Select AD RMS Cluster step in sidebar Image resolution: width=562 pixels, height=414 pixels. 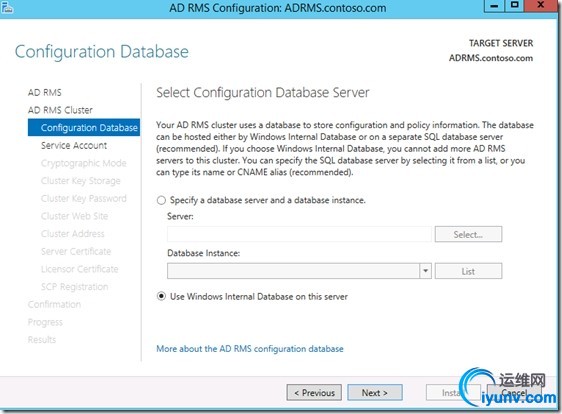pos(60,110)
